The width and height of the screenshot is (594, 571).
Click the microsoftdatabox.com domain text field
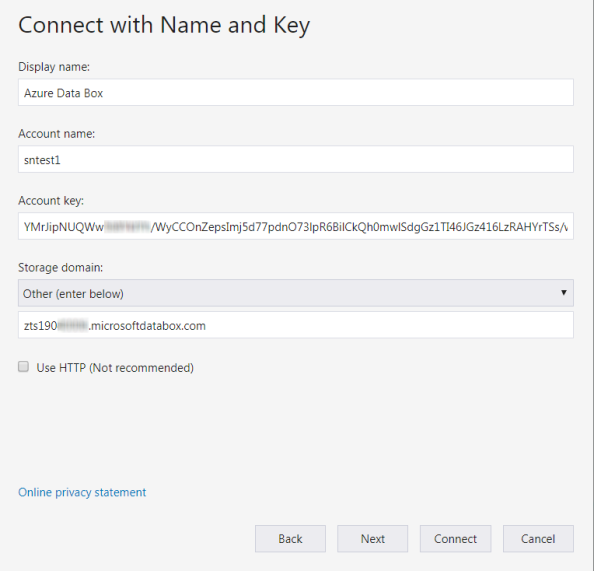(295, 325)
